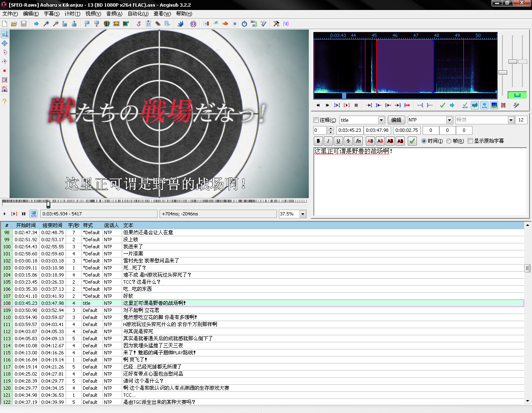
Task: Toggle karaoke mode with the microphone icon
Action: tap(516, 105)
